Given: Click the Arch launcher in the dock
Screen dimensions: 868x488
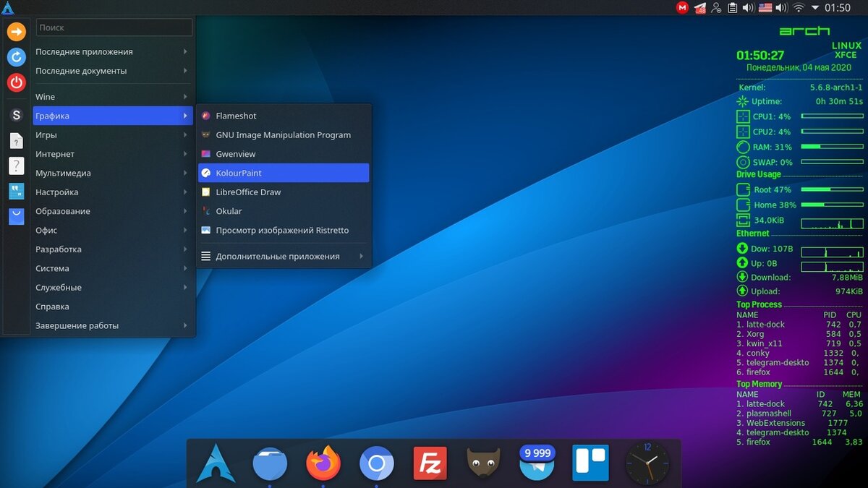Looking at the screenshot, I should tap(214, 463).
